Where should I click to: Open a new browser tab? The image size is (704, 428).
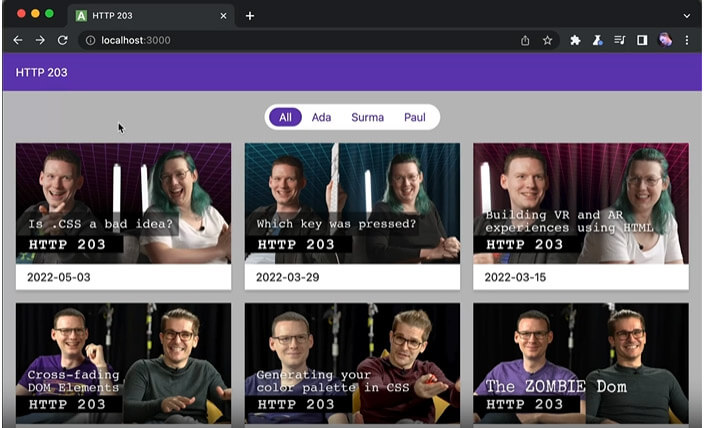[250, 16]
